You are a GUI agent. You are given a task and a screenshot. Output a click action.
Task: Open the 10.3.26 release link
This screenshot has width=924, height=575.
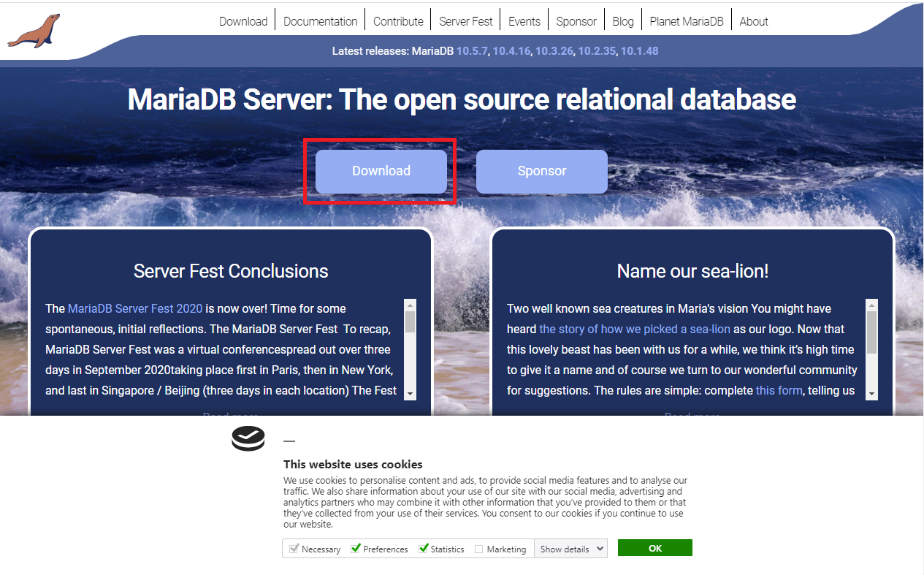(x=554, y=51)
